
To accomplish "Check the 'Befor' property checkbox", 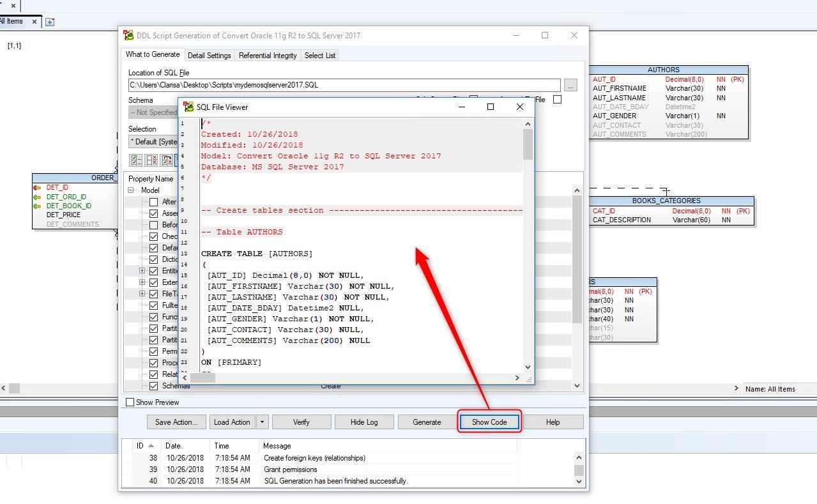I will (x=153, y=225).
